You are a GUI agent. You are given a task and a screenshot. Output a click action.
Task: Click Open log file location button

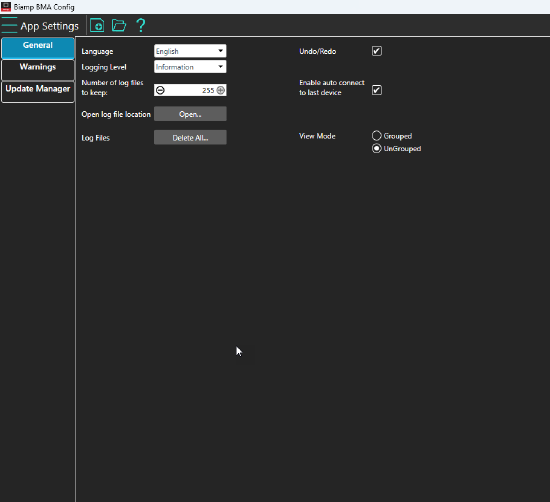pyautogui.click(x=190, y=114)
